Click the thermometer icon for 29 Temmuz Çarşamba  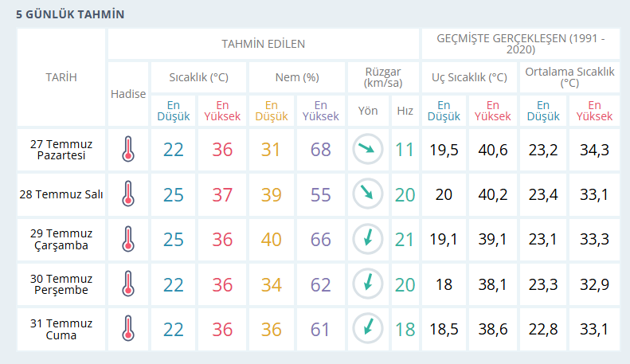point(128,239)
